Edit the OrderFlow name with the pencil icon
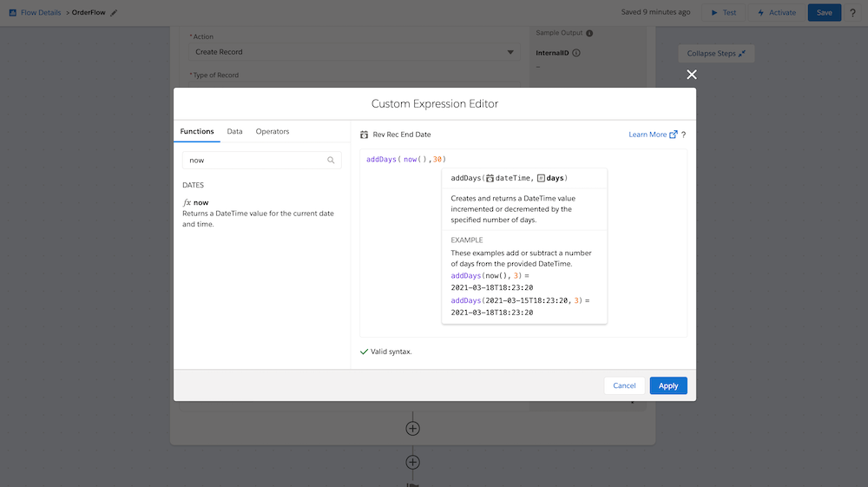This screenshot has height=487, width=868. pos(114,13)
